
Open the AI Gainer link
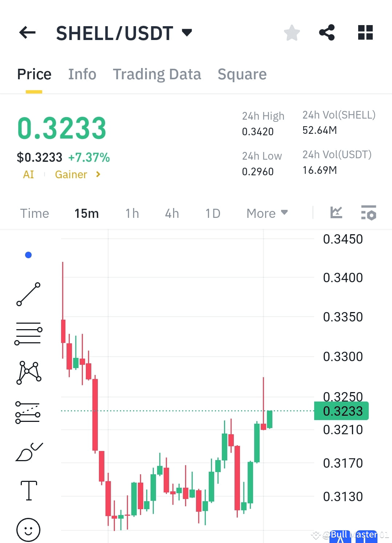pos(63,174)
